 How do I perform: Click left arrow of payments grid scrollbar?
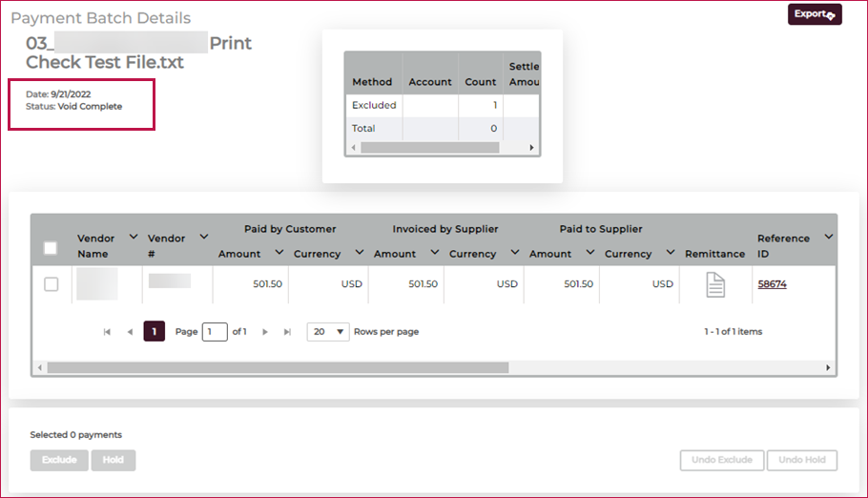[x=39, y=368]
